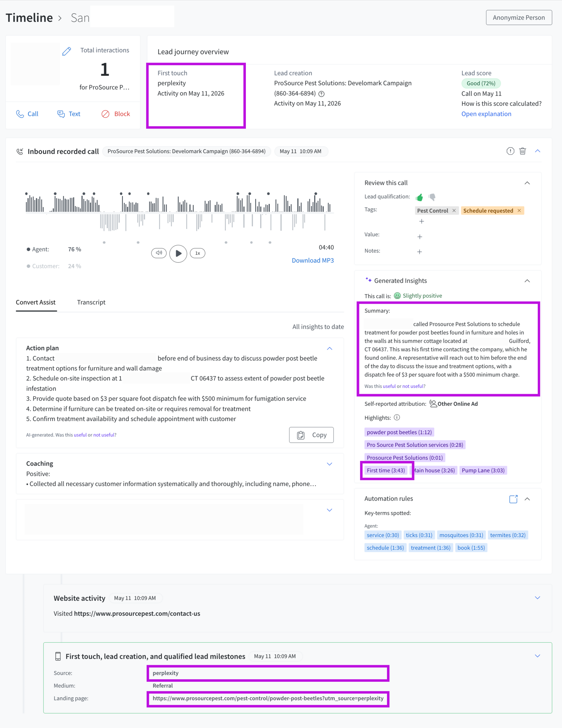Mark summary as useful

pyautogui.click(x=389, y=386)
